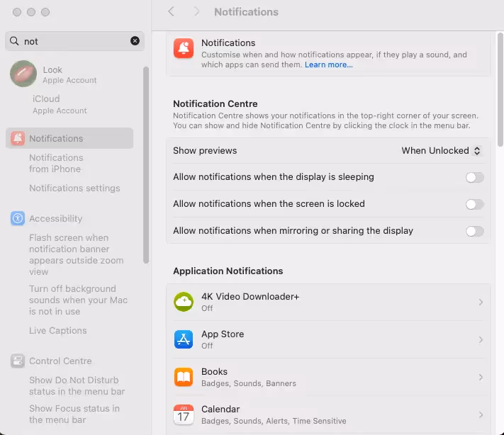Image resolution: width=504 pixels, height=435 pixels.
Task: Expand App Store row chevron
Action: (x=481, y=339)
